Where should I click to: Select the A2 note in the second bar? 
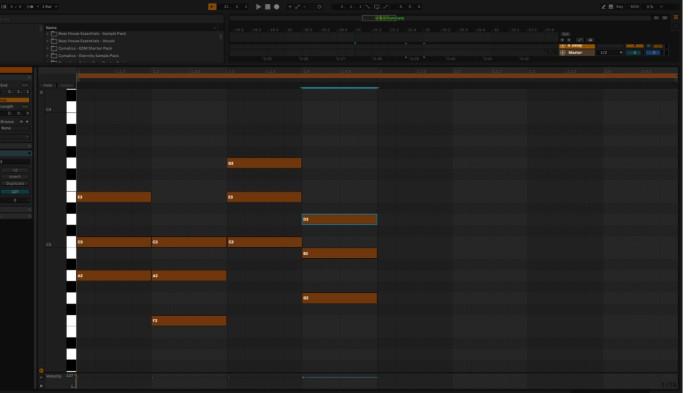pyautogui.click(x=189, y=276)
